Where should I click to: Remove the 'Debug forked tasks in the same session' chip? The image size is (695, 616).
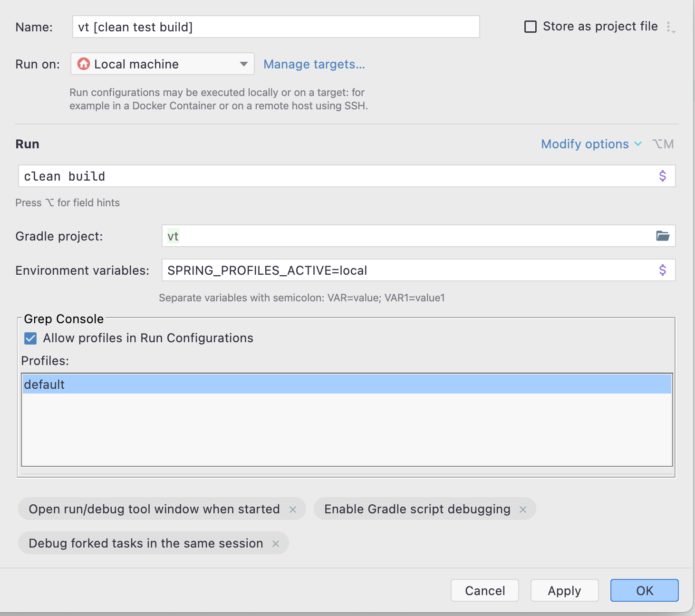point(276,544)
